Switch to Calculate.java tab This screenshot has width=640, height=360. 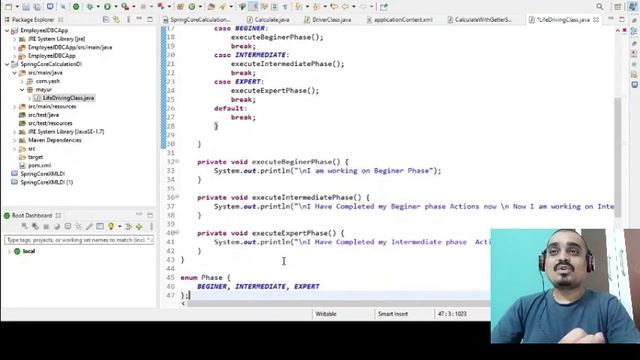pos(268,20)
